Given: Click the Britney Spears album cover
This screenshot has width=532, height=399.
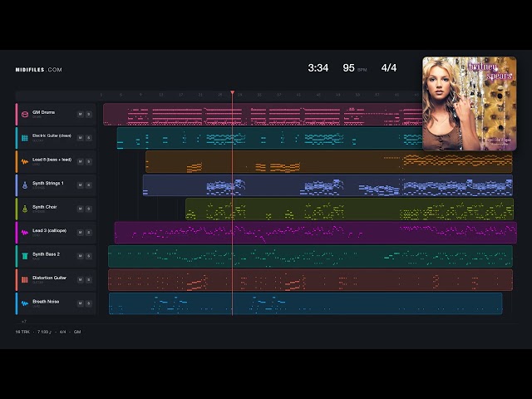Looking at the screenshot, I should point(469,103).
